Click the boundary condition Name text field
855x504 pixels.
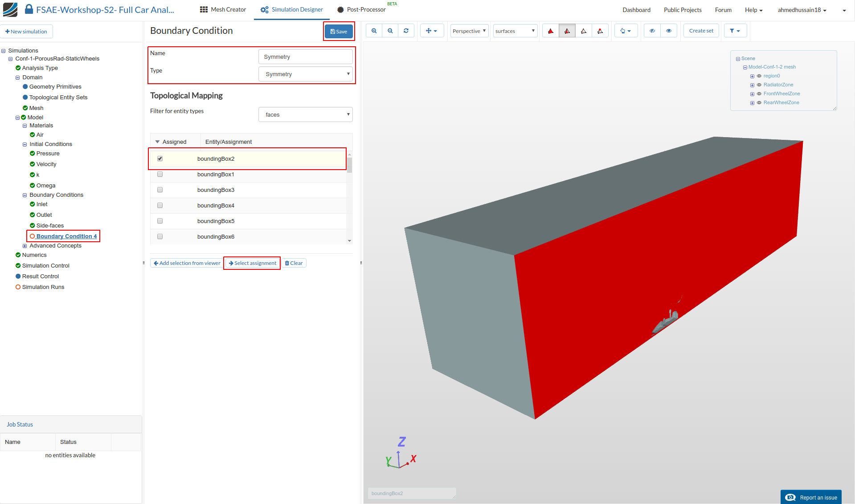click(306, 57)
